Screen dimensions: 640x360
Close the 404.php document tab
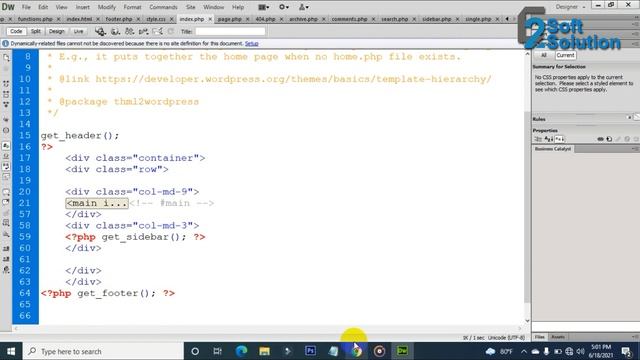point(281,19)
